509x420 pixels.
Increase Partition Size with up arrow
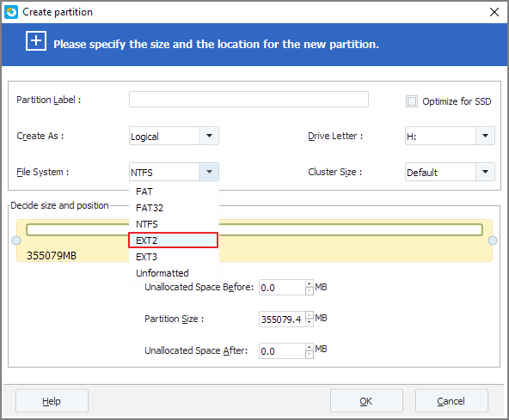coord(310,315)
